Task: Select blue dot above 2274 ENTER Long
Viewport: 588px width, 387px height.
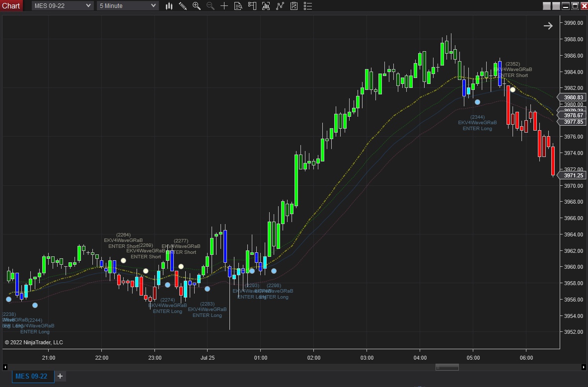Action: pos(168,285)
